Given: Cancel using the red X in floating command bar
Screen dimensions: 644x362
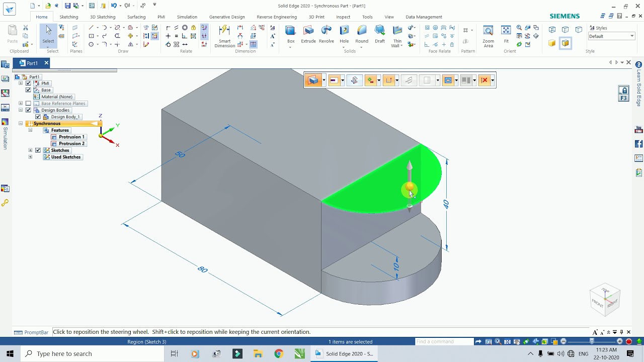Looking at the screenshot, I should (x=484, y=80).
